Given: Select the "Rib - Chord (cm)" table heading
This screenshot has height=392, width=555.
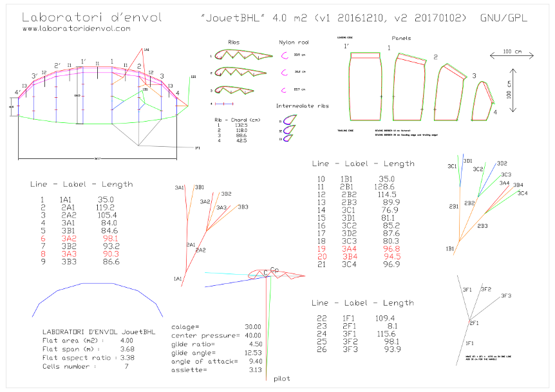Looking at the screenshot, I should click(x=237, y=120).
